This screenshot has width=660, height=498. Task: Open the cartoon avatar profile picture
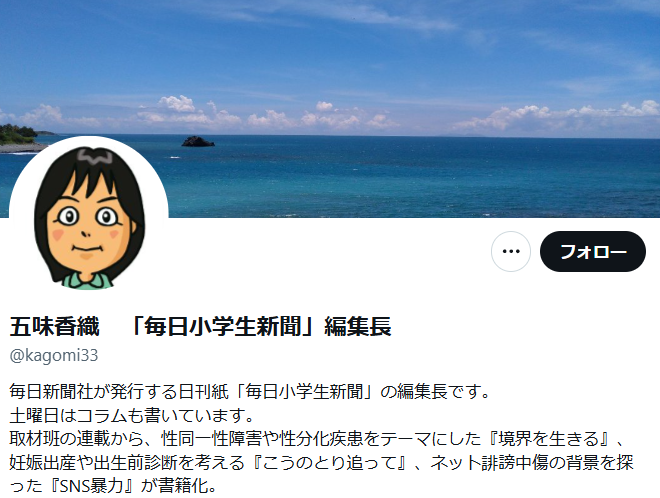(x=89, y=216)
